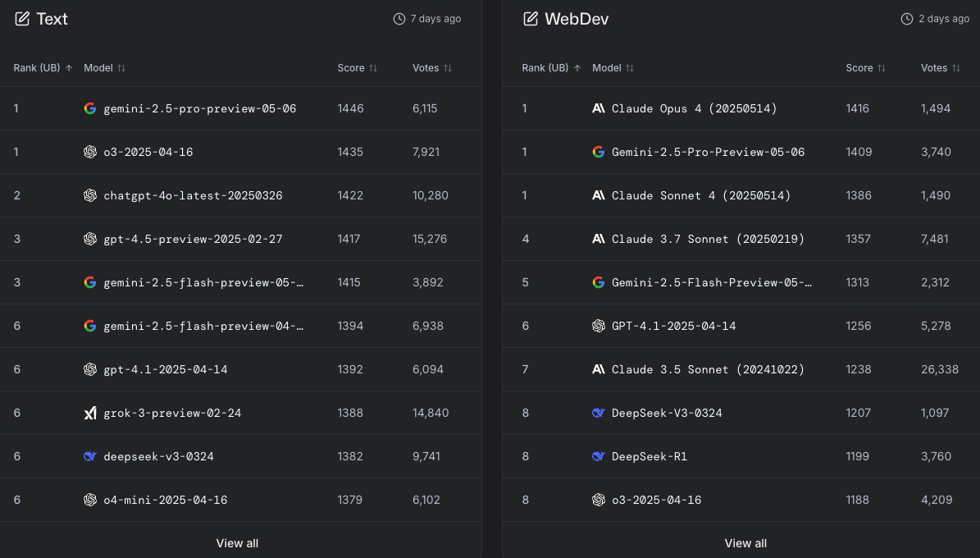Select the gemini-2.5-pro-preview-05-06 model name in Text

[x=200, y=108]
